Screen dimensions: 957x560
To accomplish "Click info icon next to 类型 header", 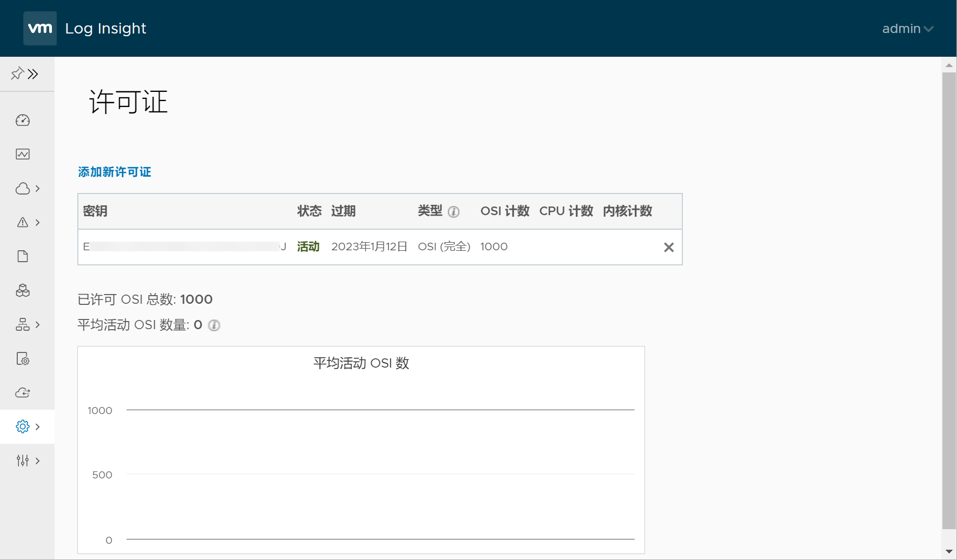I will click(454, 212).
